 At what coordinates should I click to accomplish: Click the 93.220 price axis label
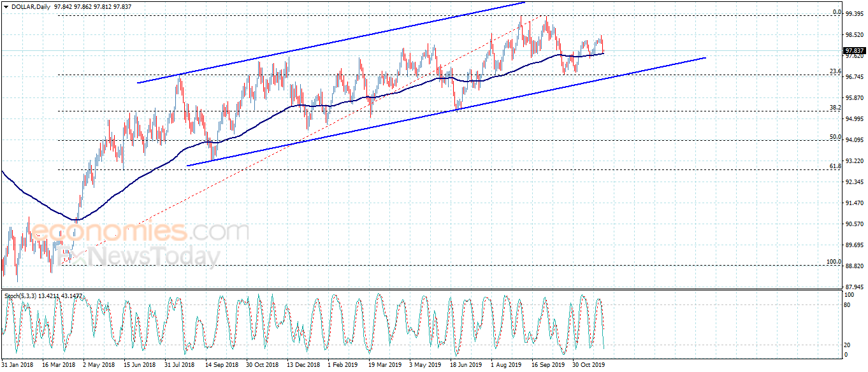click(854, 161)
